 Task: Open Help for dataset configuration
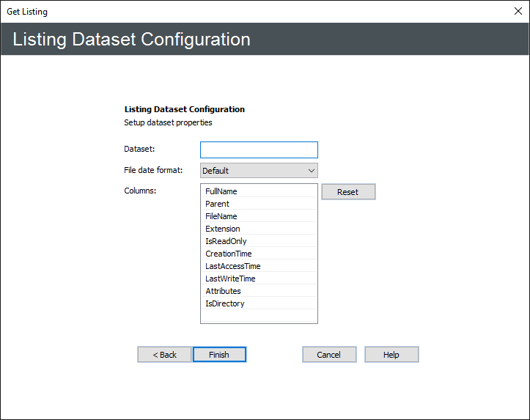pos(391,355)
